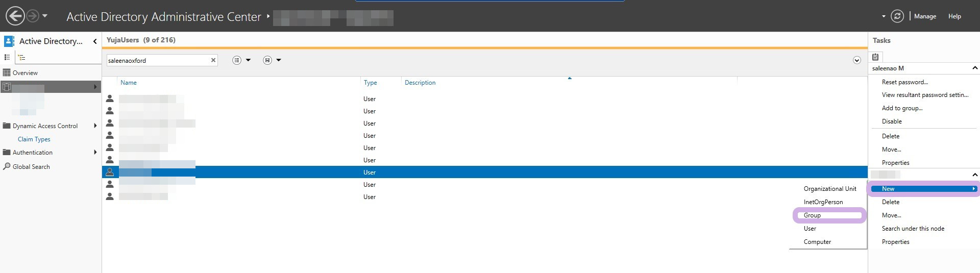This screenshot has width=980, height=273.
Task: Choose User from New submenu
Action: (x=810, y=229)
